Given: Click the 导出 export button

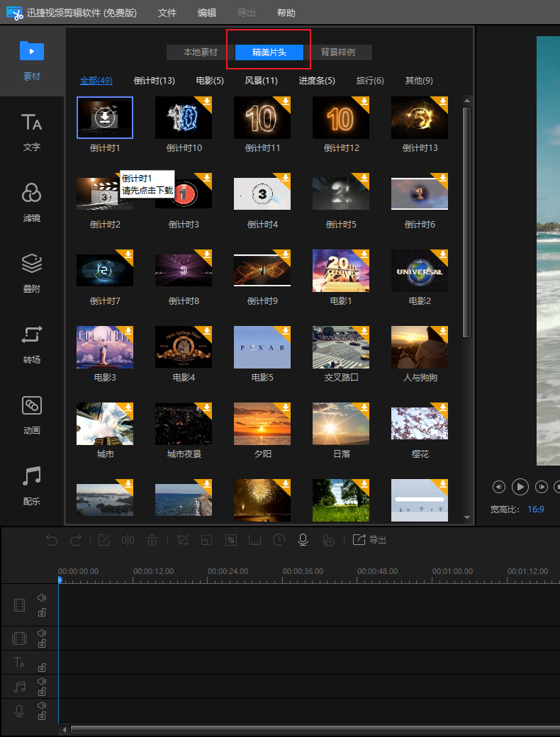Looking at the screenshot, I should point(370,540).
